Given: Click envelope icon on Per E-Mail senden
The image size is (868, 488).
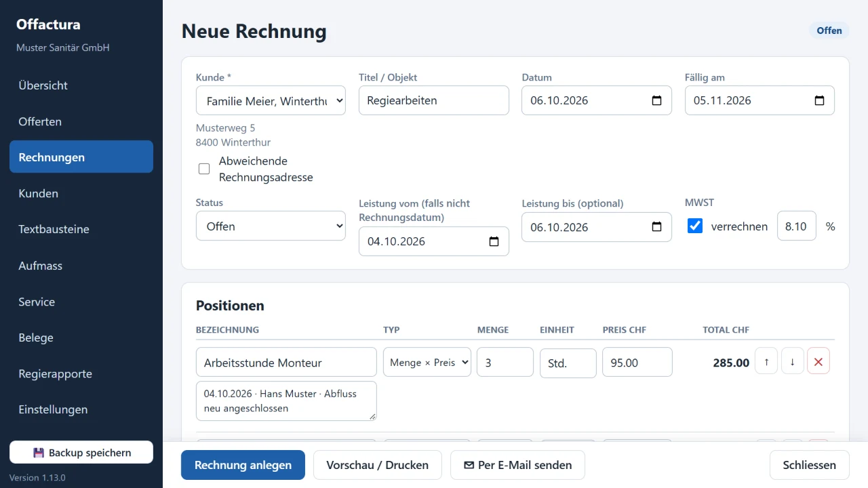Looking at the screenshot, I should point(469,465).
